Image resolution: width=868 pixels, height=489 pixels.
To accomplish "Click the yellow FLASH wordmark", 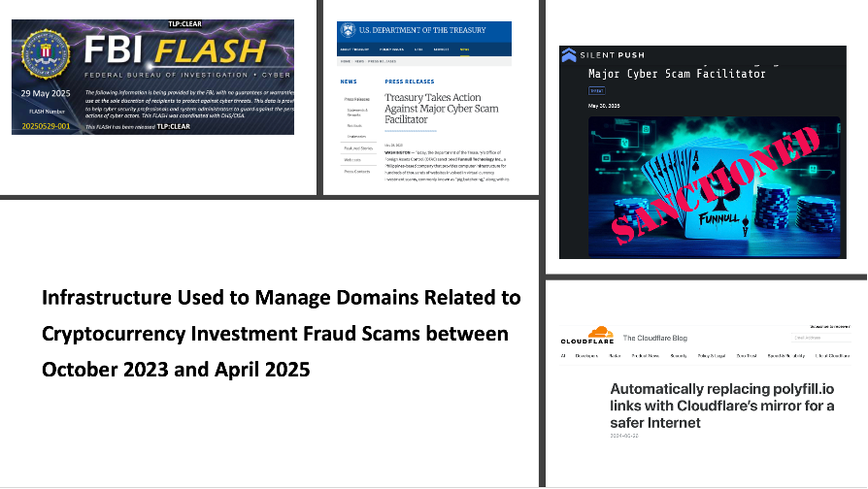I will 211,51.
